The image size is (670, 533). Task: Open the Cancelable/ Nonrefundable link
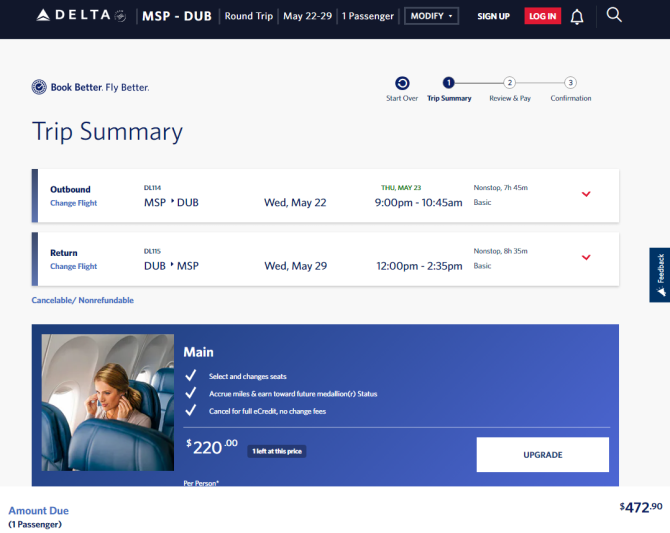click(x=82, y=300)
